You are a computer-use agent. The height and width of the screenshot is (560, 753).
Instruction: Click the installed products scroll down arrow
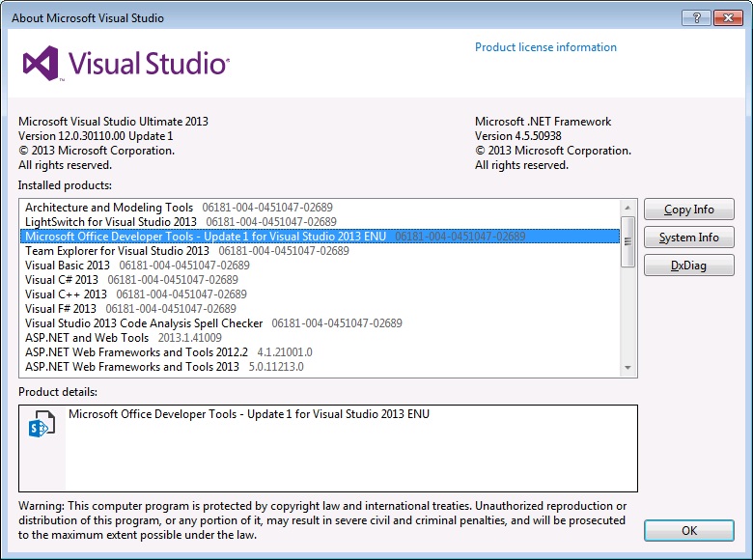click(627, 368)
